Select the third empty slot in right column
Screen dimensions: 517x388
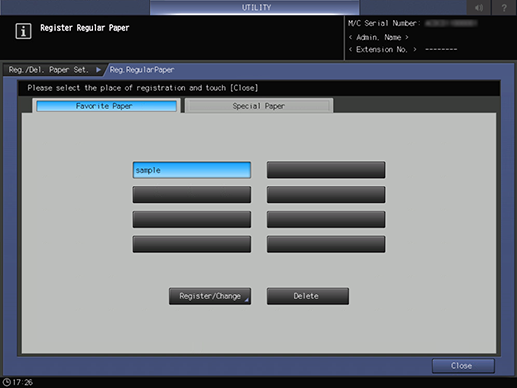click(x=326, y=219)
